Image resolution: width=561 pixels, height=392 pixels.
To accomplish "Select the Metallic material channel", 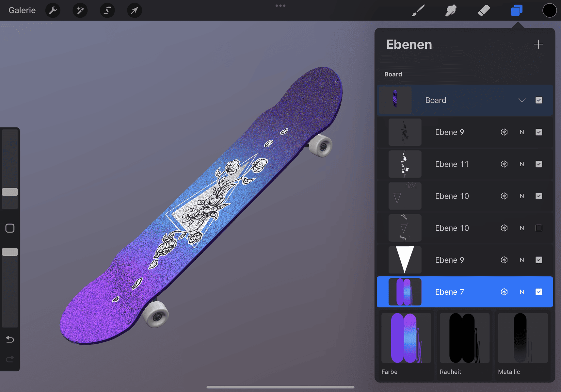I will tap(523, 344).
